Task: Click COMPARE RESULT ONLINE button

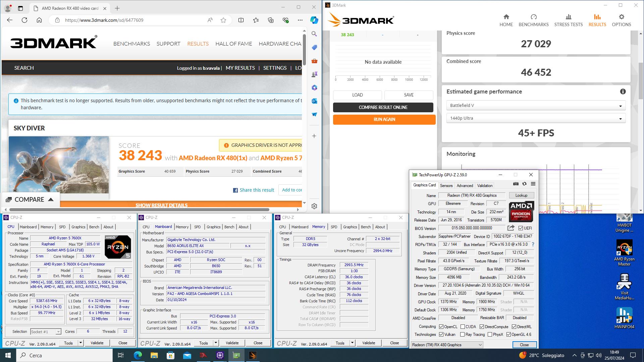Action: pyautogui.click(x=383, y=107)
